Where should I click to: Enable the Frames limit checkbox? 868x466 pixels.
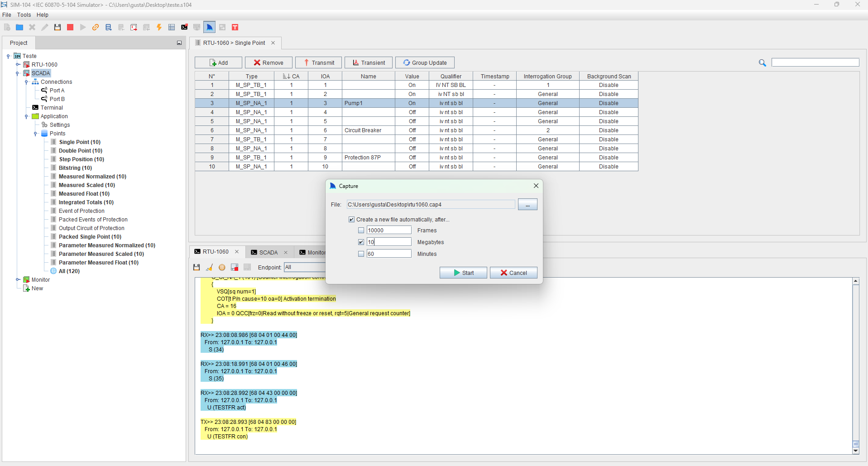[361, 231]
